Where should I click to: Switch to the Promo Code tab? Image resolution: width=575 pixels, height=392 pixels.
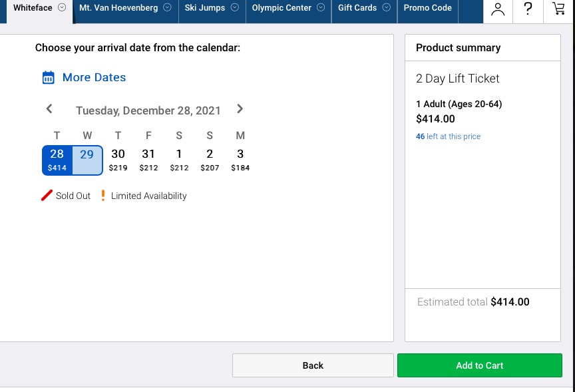click(x=427, y=8)
